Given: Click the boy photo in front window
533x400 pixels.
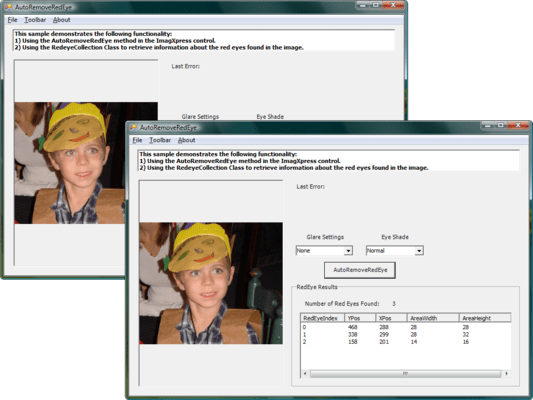Looking at the screenshot, I should click(211, 283).
